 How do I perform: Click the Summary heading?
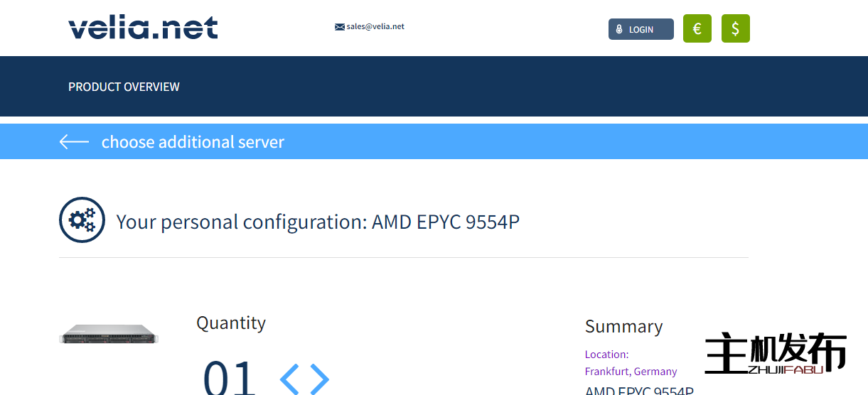[623, 326]
